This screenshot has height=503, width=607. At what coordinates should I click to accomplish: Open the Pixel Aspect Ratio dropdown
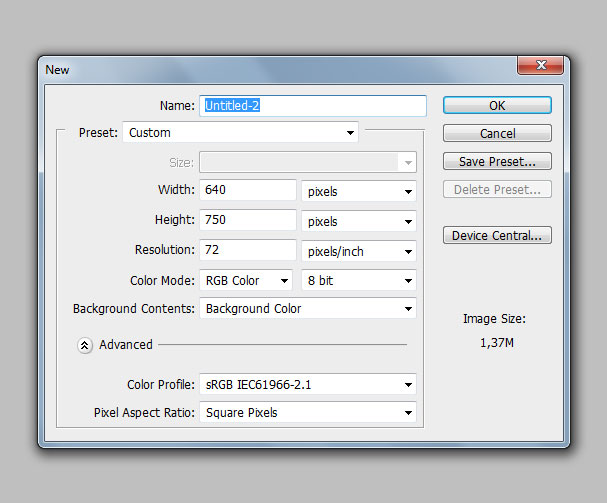[x=308, y=412]
